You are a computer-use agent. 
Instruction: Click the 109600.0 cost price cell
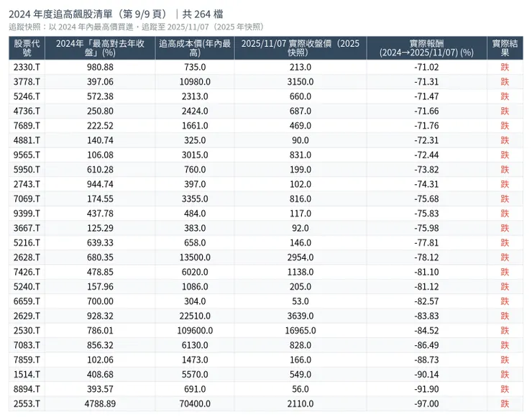point(194,331)
